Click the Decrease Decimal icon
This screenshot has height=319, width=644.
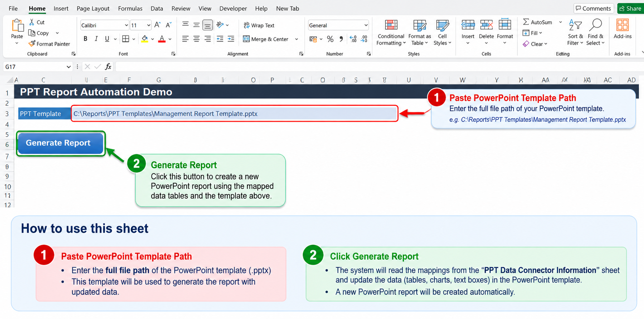point(364,39)
